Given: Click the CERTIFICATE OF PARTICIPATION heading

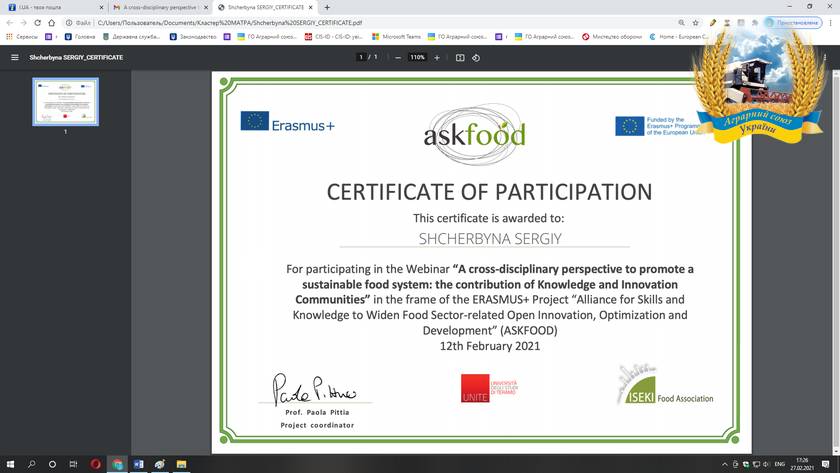Looking at the screenshot, I should click(489, 192).
